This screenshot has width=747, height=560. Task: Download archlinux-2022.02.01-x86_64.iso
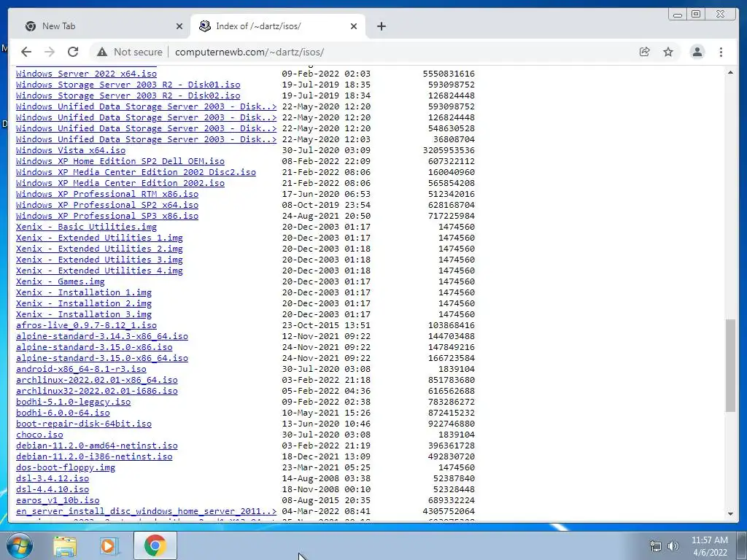point(97,381)
